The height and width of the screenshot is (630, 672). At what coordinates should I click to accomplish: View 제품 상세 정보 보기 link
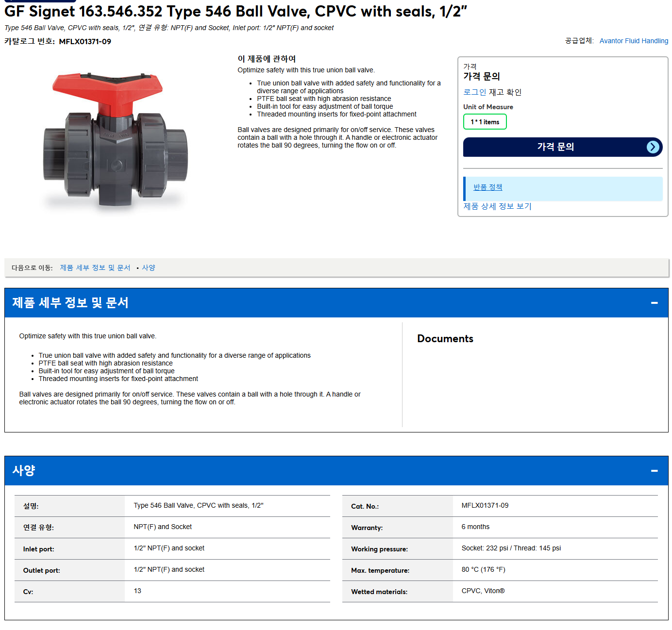pyautogui.click(x=497, y=206)
